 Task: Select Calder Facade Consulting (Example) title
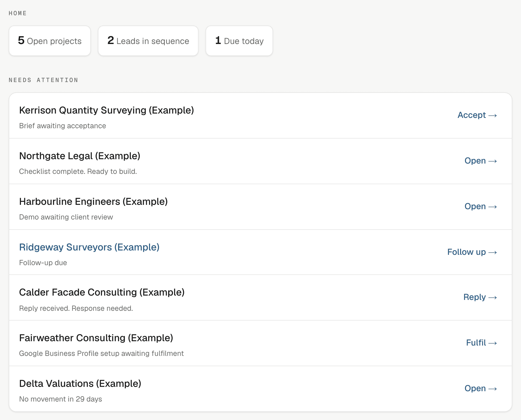(x=102, y=292)
